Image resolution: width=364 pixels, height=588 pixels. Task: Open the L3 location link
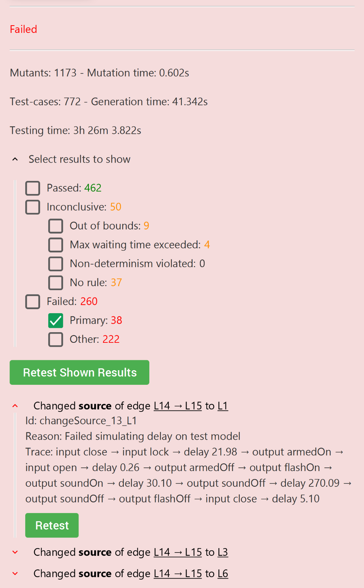coord(223,552)
